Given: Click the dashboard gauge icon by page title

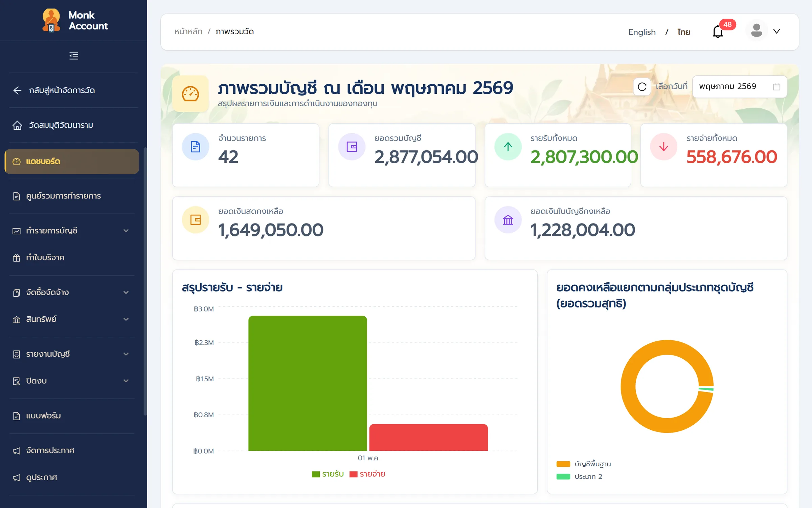Looking at the screenshot, I should (x=190, y=94).
